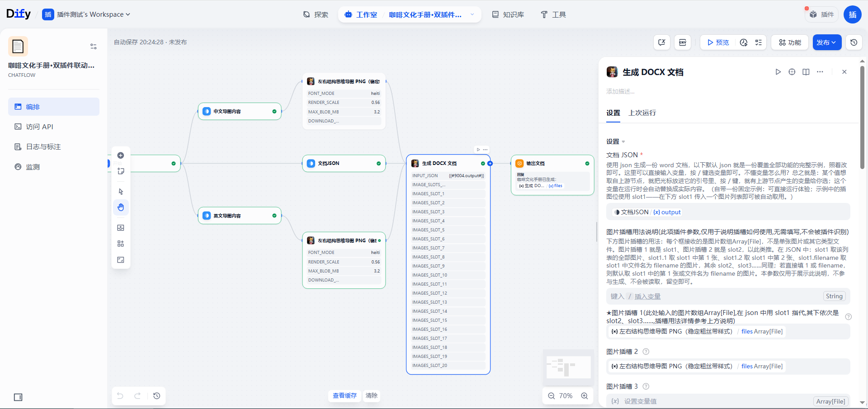Switch to pointer mode in canvas toolbar
The height and width of the screenshot is (409, 868).
121,192
